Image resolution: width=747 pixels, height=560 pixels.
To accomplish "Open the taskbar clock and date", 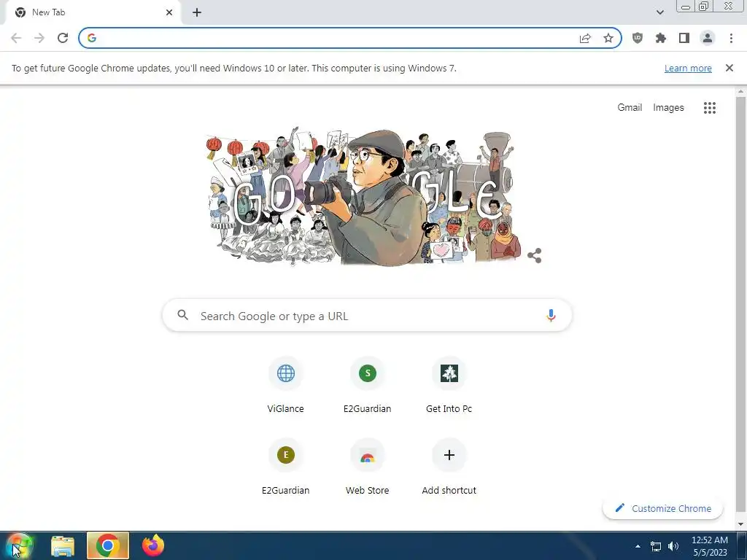I will [709, 546].
